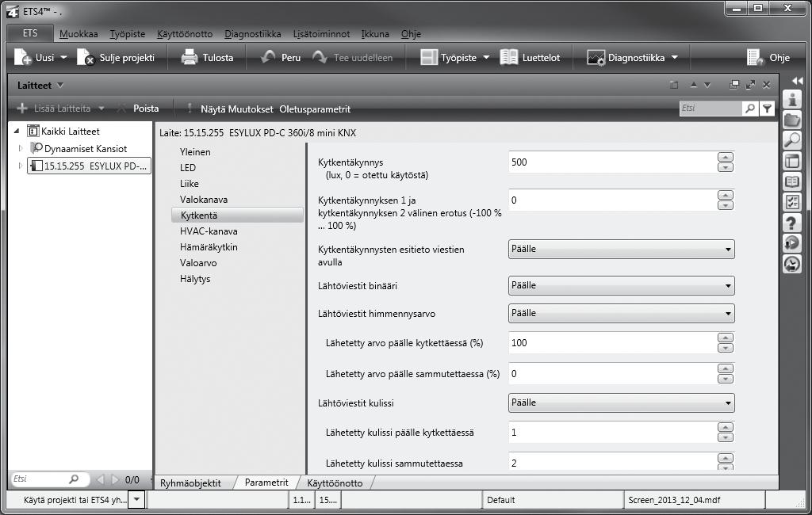Click the ETS application tab

pos(30,33)
